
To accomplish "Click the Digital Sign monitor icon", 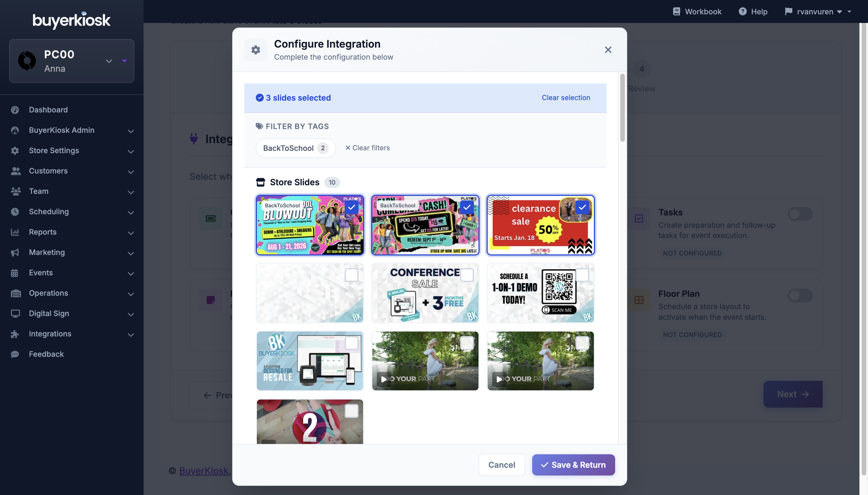I will [15, 313].
